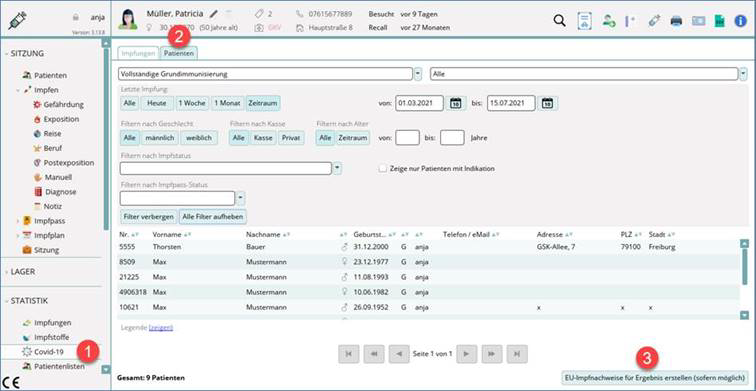Select 1 Woche for Letzte Impfung

pos(192,103)
